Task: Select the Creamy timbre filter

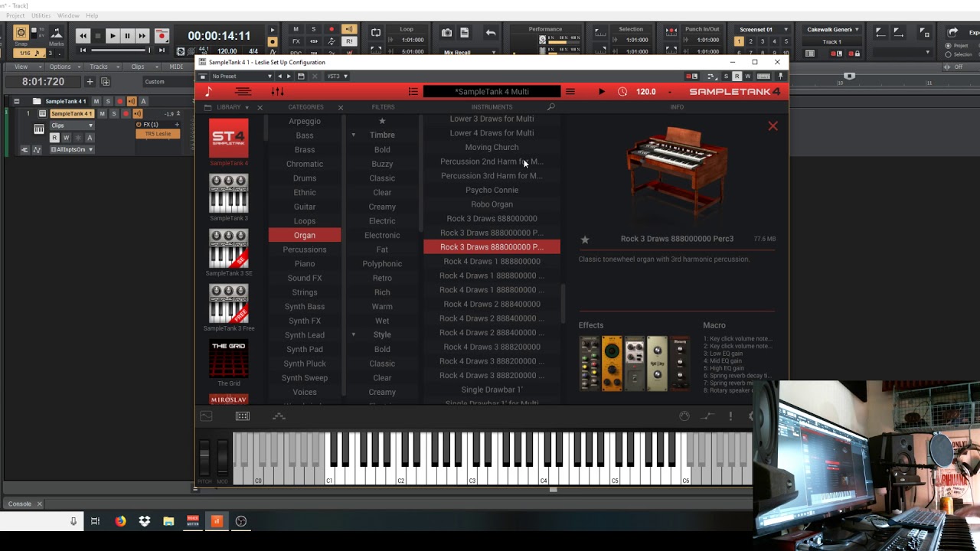Action: coord(382,207)
